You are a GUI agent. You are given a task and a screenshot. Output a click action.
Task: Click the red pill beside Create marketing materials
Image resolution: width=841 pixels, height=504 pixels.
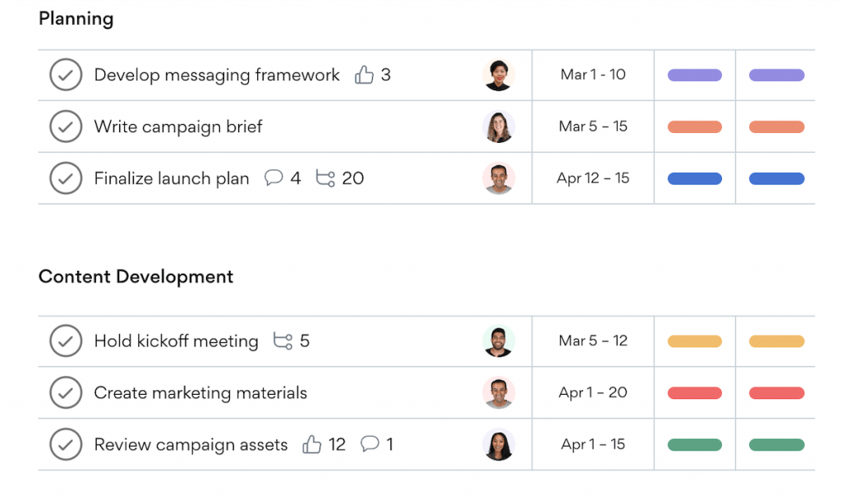(694, 392)
